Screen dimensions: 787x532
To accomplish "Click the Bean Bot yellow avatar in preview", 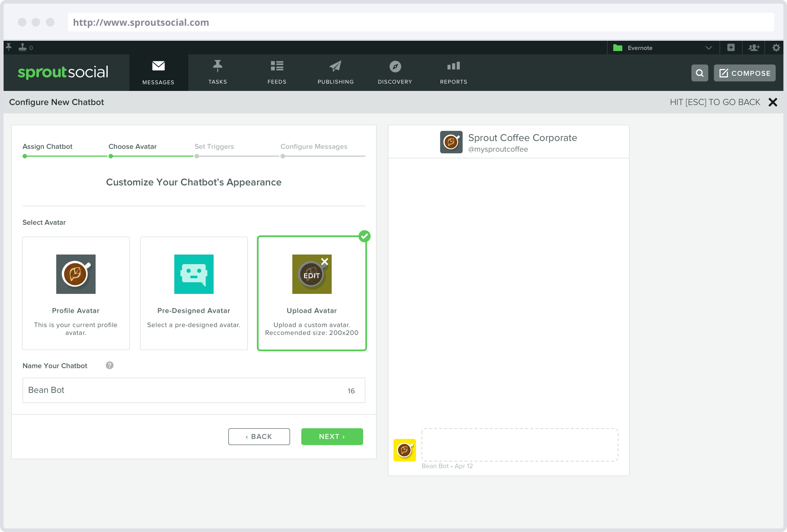I will (x=405, y=450).
